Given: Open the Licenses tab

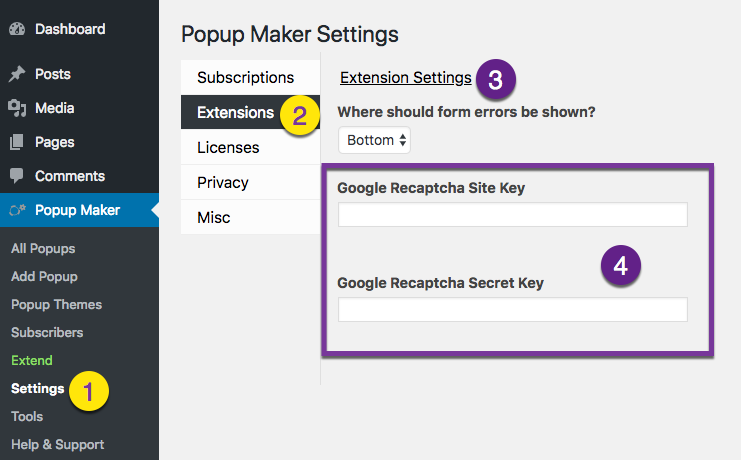Looking at the screenshot, I should click(250, 147).
